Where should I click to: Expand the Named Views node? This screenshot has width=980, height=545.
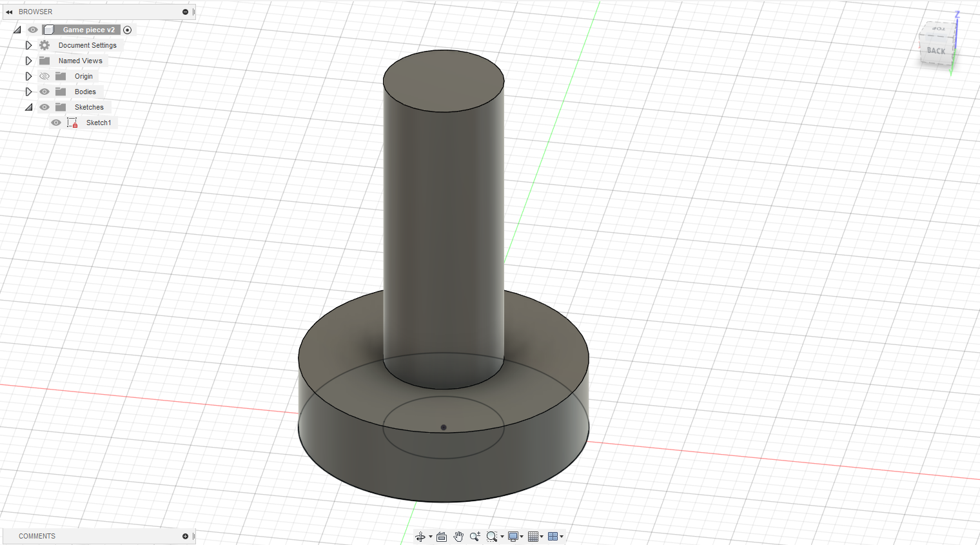tap(28, 61)
